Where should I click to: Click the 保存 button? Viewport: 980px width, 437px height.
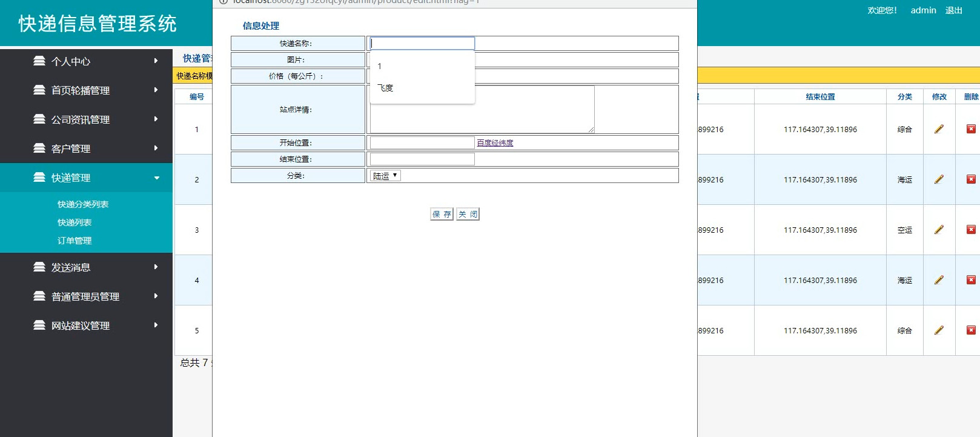[442, 214]
